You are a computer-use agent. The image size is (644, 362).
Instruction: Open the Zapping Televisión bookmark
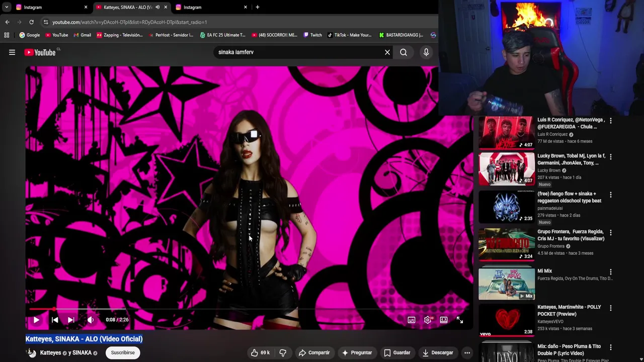pyautogui.click(x=119, y=35)
